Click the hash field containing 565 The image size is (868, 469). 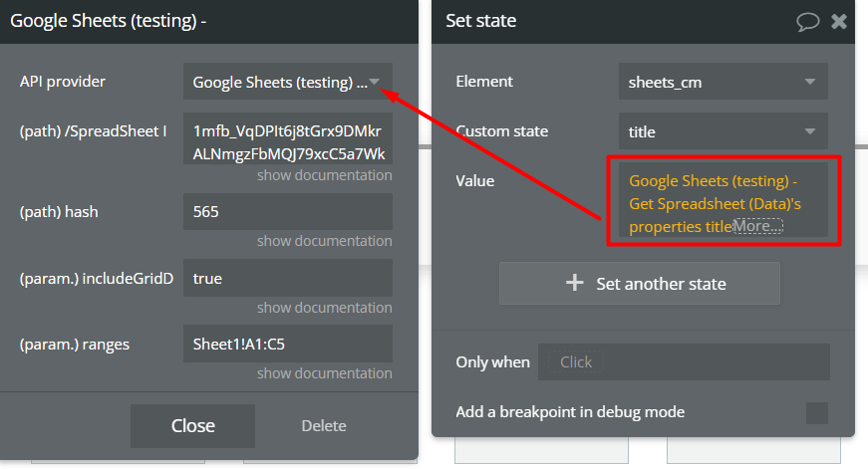pos(287,212)
